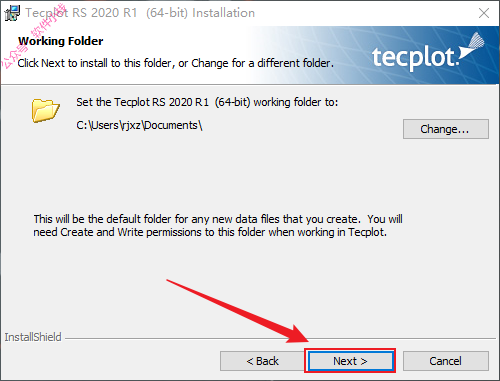The image size is (500, 381).
Task: Go to previous step with < Back
Action: pos(262,361)
